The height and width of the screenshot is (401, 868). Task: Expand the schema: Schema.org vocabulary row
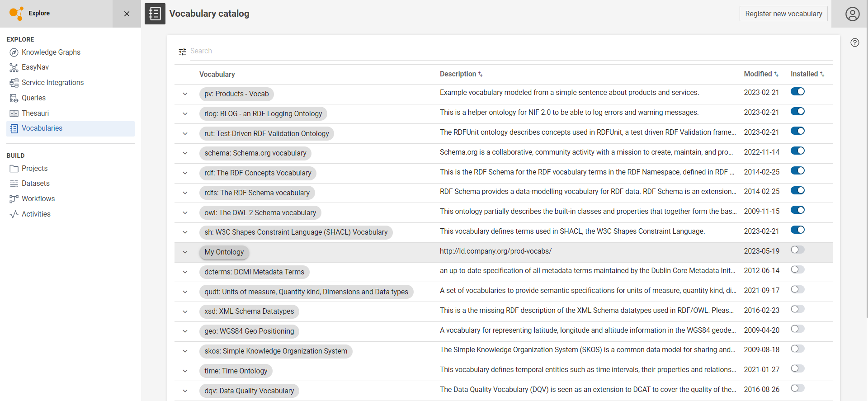(185, 153)
